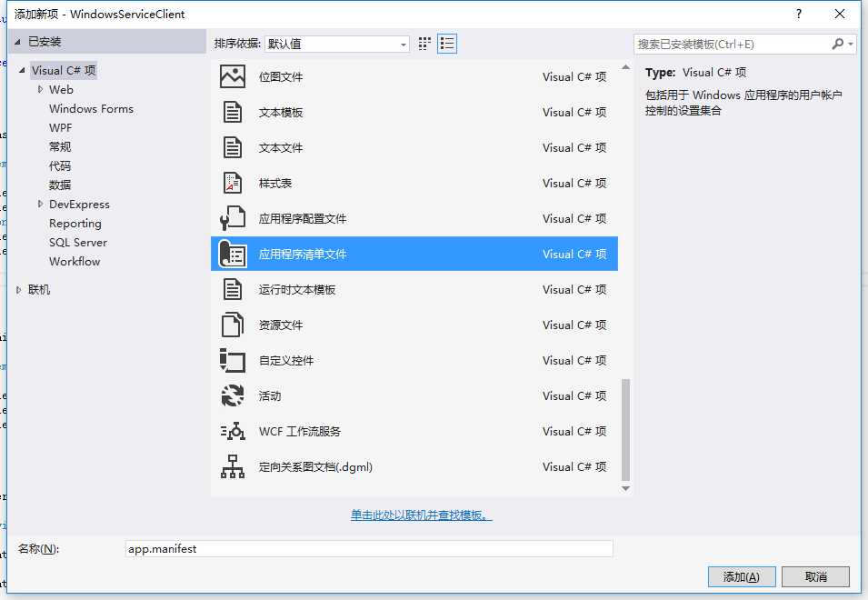Select Windows Forms category
Viewport: 868px width, 600px height.
point(91,108)
